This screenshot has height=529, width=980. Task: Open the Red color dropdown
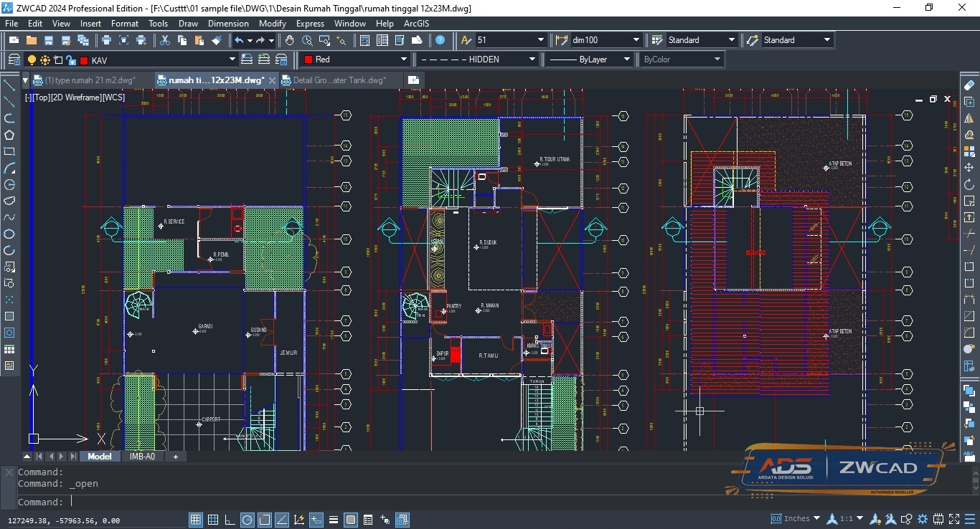[356, 59]
